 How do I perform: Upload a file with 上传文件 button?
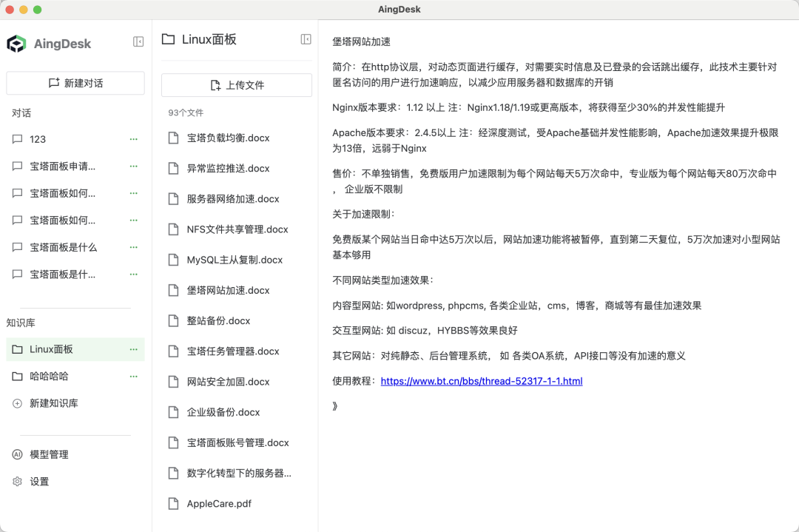[x=237, y=85]
